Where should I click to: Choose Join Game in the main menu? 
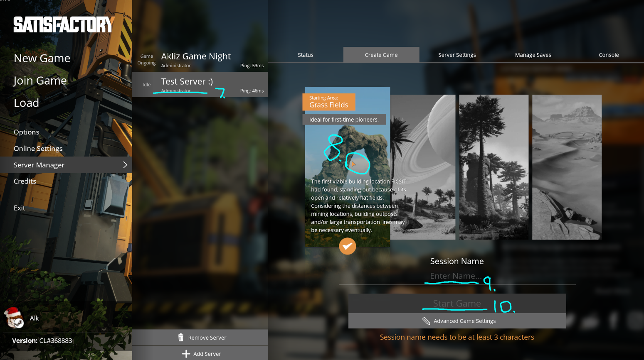pyautogui.click(x=40, y=81)
